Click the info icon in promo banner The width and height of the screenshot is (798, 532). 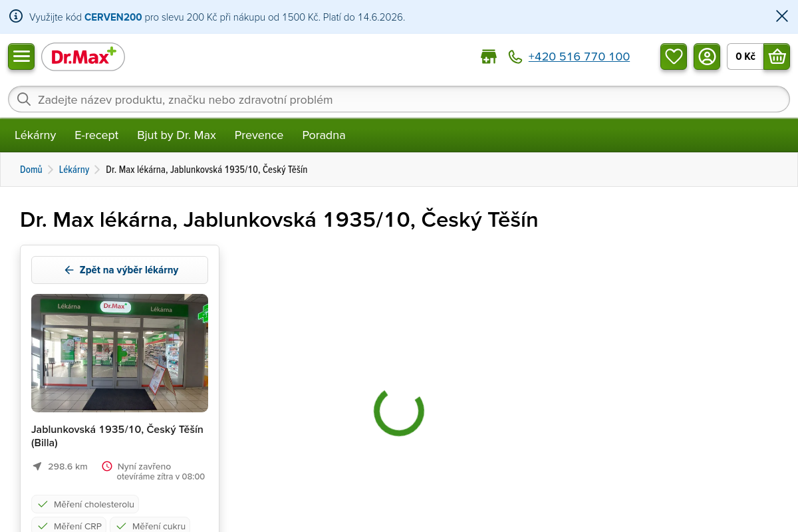[16, 17]
